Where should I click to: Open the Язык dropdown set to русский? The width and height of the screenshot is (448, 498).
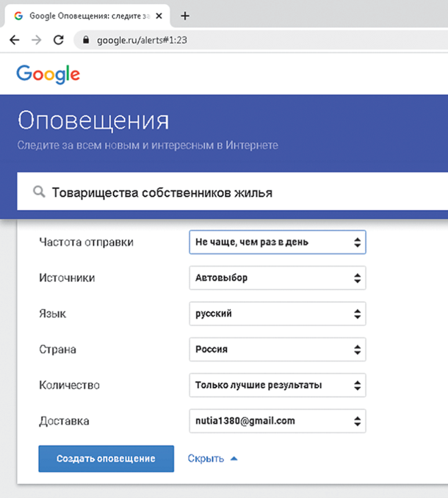(277, 314)
